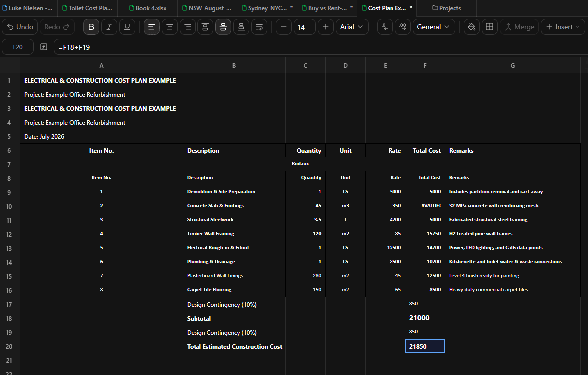
Task: Align cell content to vertical middle
Action: [223, 27]
